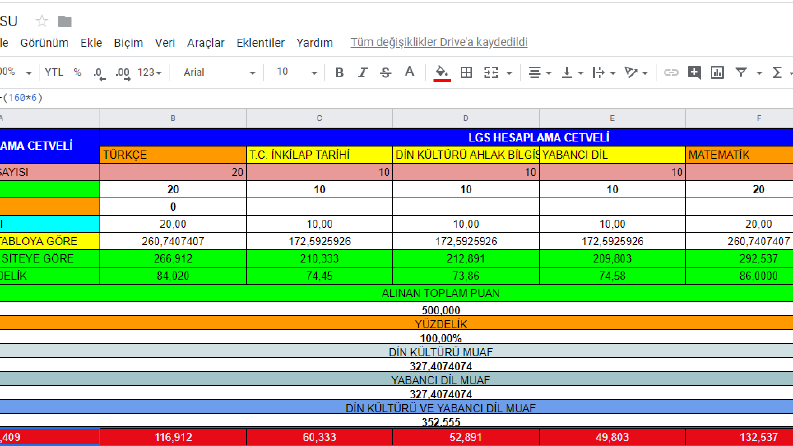
Task: Expand merge cells options arrow
Action: click(509, 73)
